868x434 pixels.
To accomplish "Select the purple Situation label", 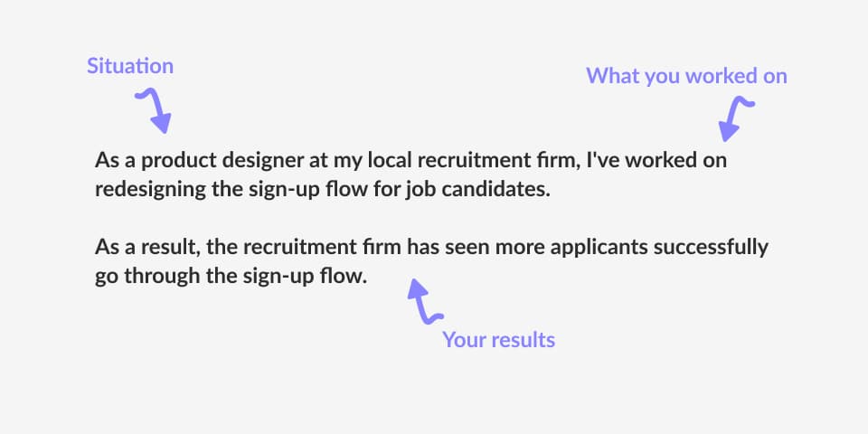I will point(130,66).
